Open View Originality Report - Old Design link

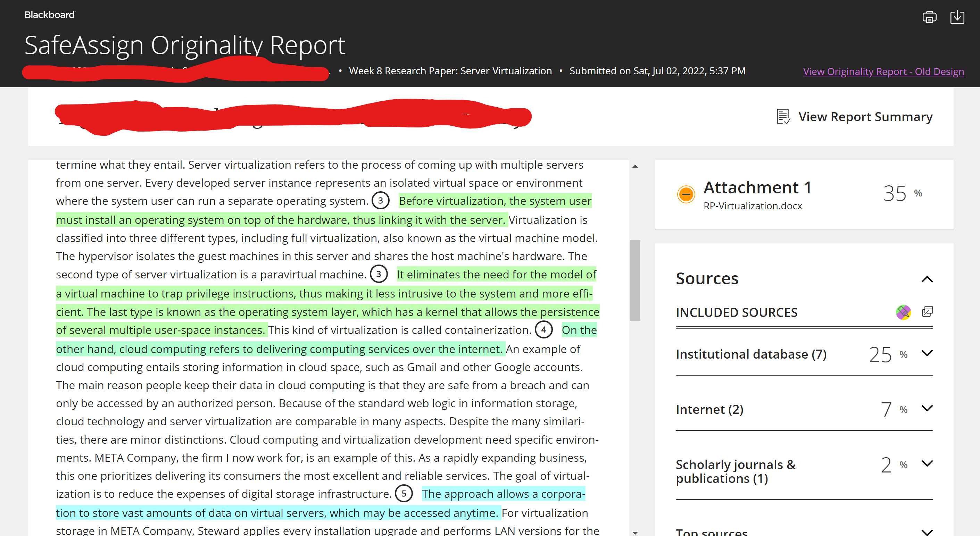pyautogui.click(x=883, y=72)
